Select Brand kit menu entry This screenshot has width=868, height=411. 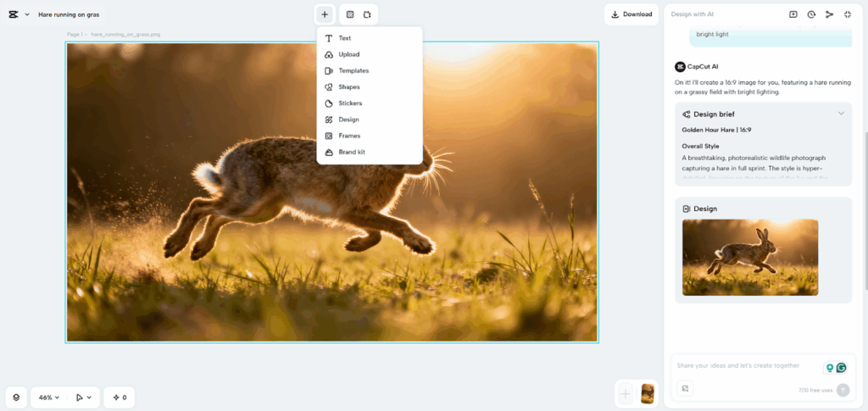click(x=352, y=152)
